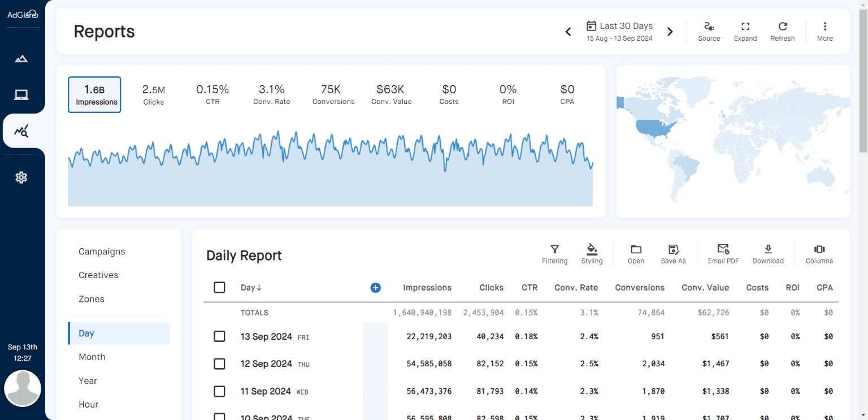Click the Styling icon in Daily Report toolbar
The width and height of the screenshot is (868, 420).
click(x=592, y=253)
